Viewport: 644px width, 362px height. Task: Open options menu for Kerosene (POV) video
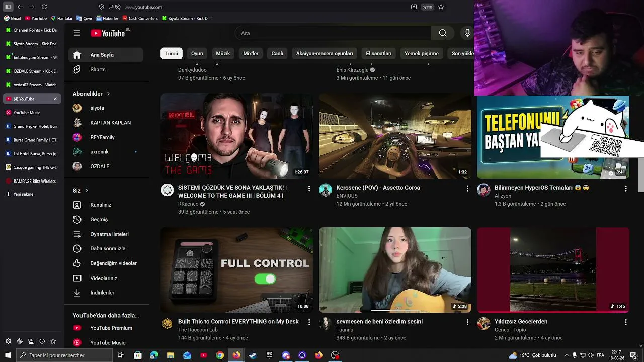point(467,188)
